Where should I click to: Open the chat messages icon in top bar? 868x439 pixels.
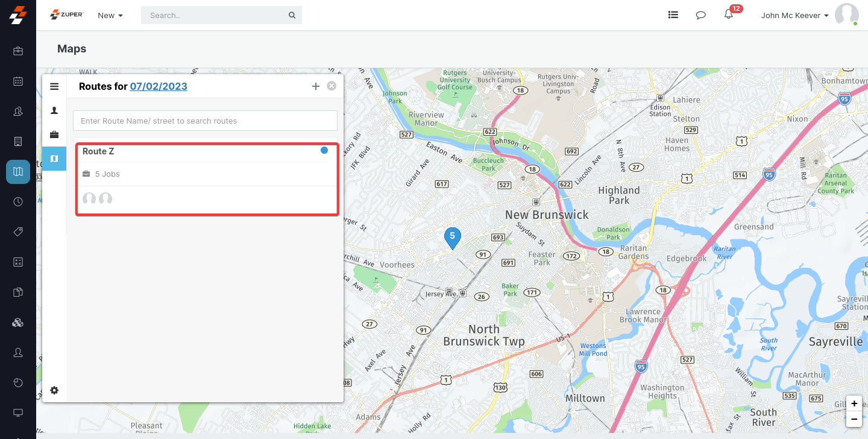pyautogui.click(x=700, y=14)
